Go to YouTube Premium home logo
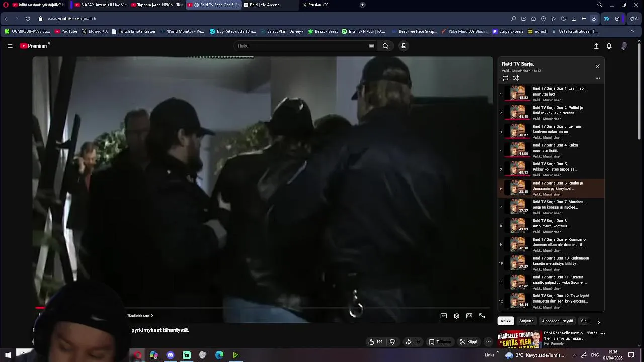 click(x=34, y=46)
